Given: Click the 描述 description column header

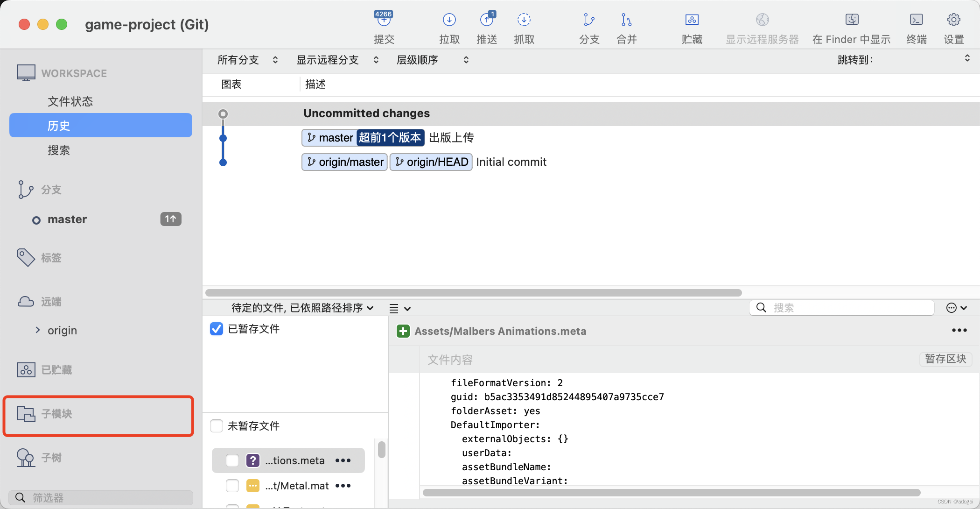Looking at the screenshot, I should [315, 84].
